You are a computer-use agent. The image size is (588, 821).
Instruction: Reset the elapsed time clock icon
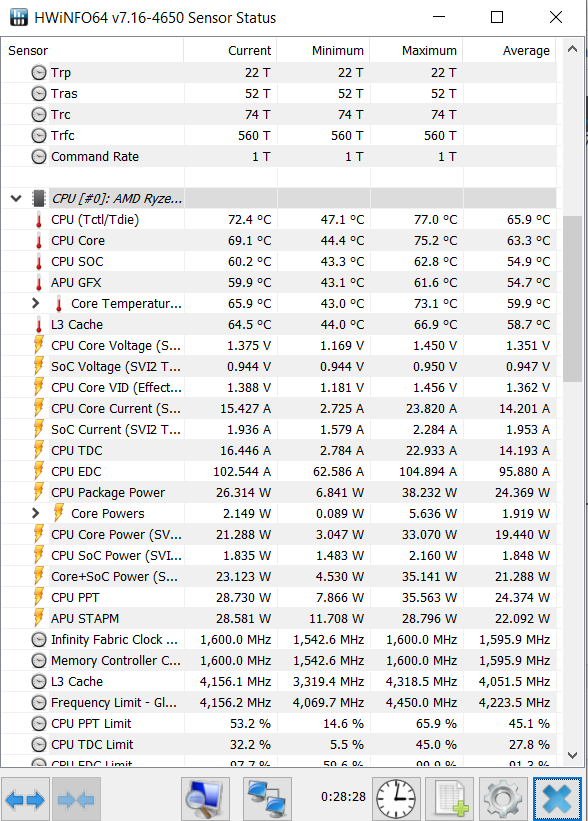pos(396,799)
